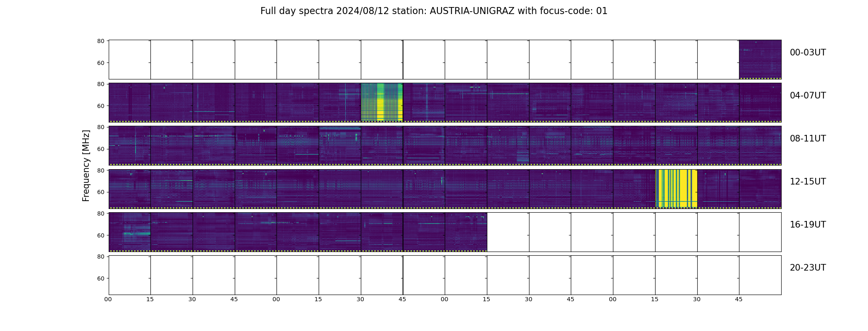This screenshot has width=868, height=331.
Task: Click the '80' frequency tick on the 00-03UT row
Action: (x=100, y=41)
